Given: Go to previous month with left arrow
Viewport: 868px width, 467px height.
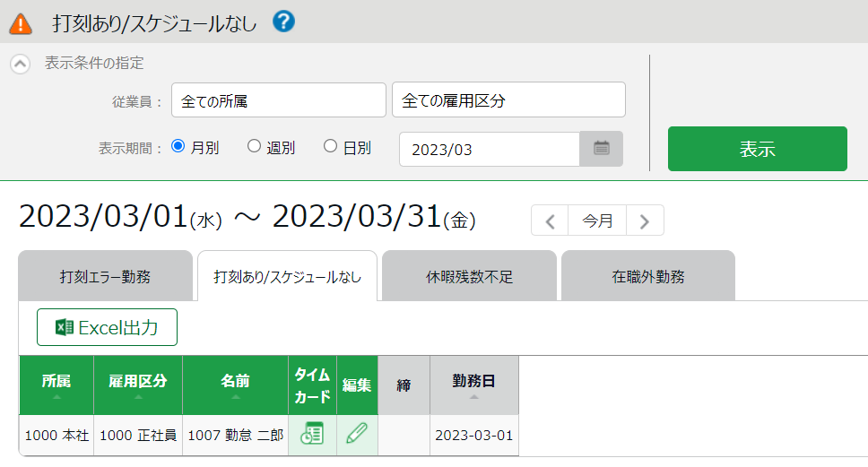Looking at the screenshot, I should pyautogui.click(x=550, y=221).
